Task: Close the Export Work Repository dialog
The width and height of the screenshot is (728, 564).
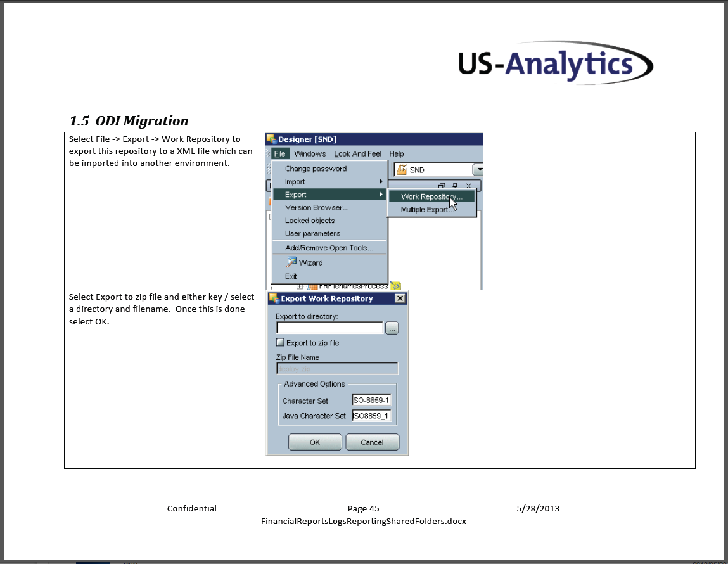Action: [x=400, y=298]
